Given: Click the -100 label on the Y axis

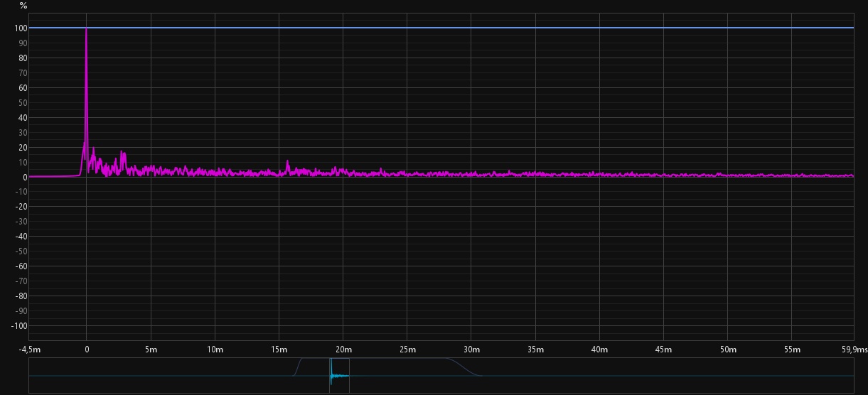Looking at the screenshot, I should [x=19, y=326].
